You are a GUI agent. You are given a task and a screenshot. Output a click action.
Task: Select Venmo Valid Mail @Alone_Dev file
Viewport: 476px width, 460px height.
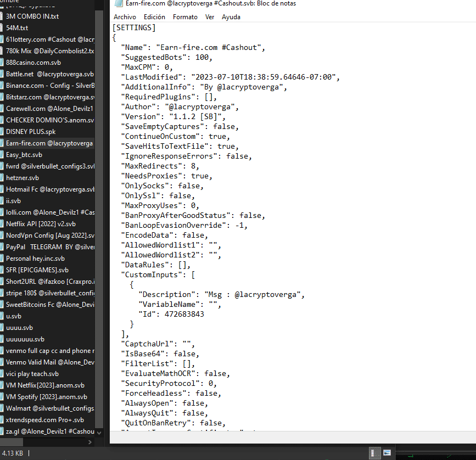tap(47, 362)
